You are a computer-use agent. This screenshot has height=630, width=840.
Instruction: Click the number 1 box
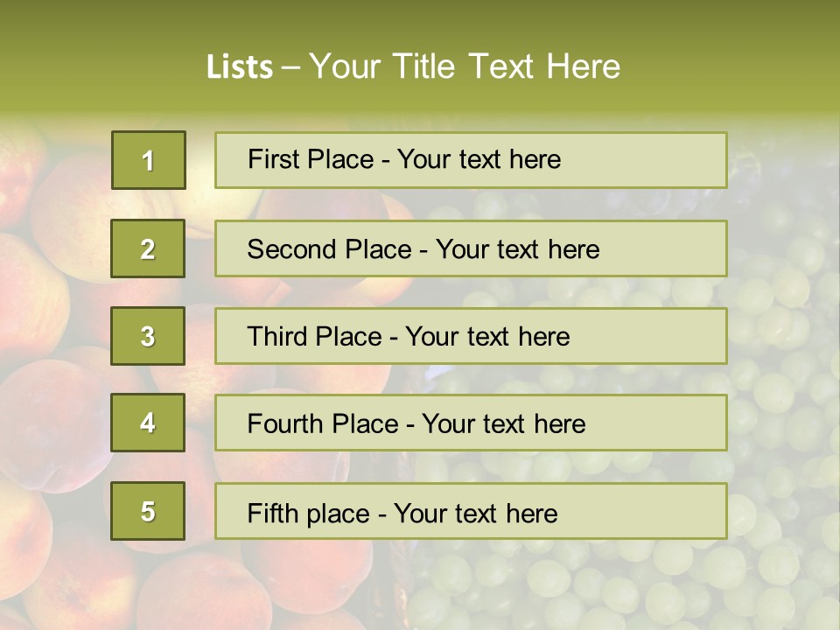coord(149,160)
